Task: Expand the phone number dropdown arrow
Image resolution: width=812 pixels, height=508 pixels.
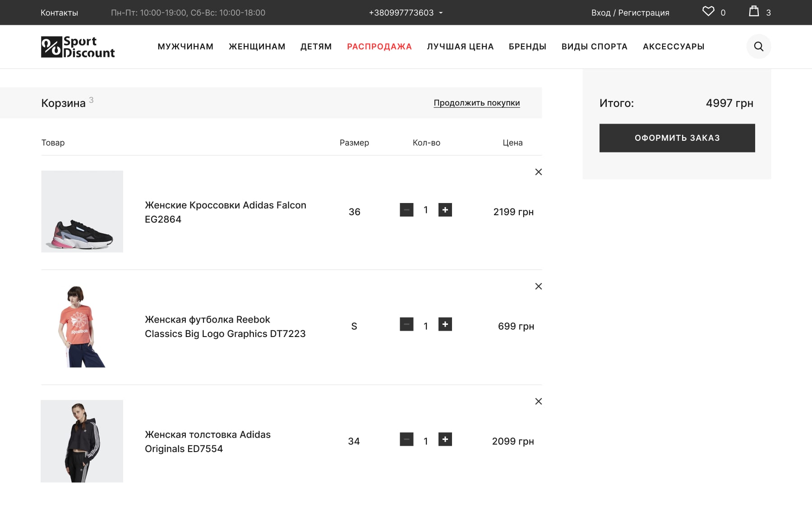Action: pyautogui.click(x=441, y=13)
